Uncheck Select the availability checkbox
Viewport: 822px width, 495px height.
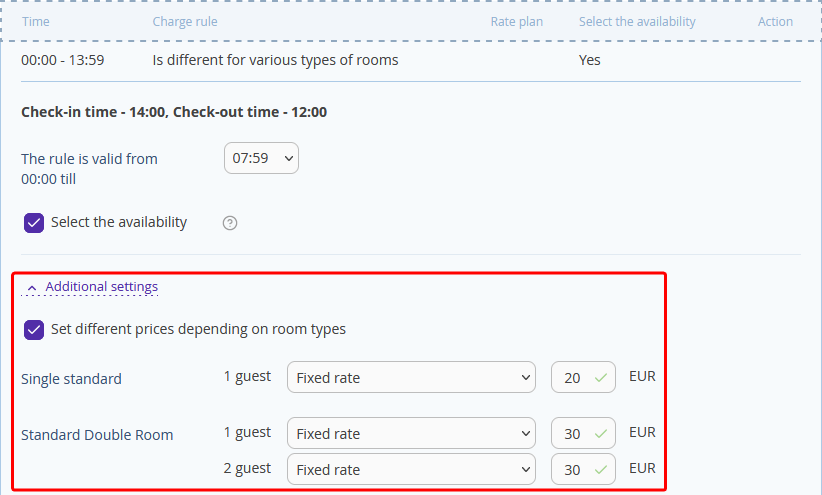click(x=34, y=223)
